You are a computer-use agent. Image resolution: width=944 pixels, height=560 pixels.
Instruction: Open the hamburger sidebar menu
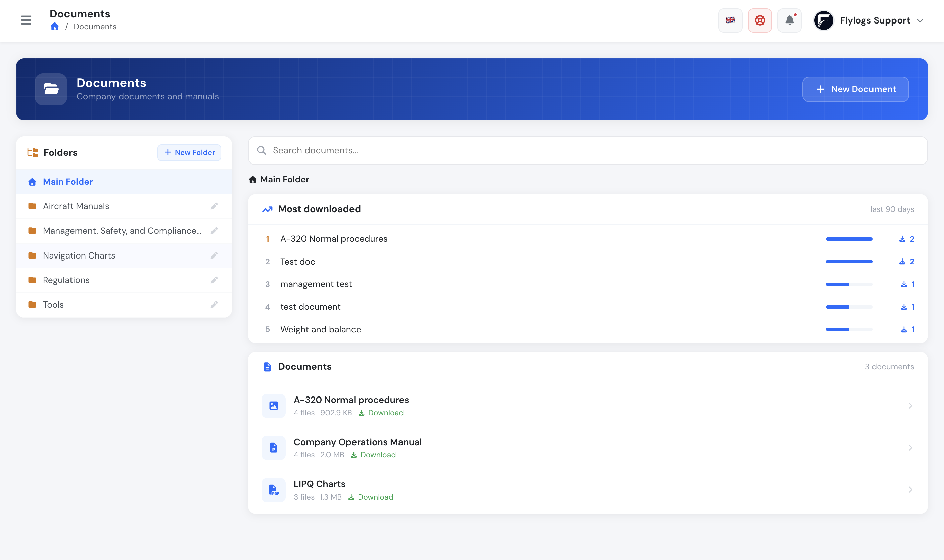pyautogui.click(x=26, y=20)
